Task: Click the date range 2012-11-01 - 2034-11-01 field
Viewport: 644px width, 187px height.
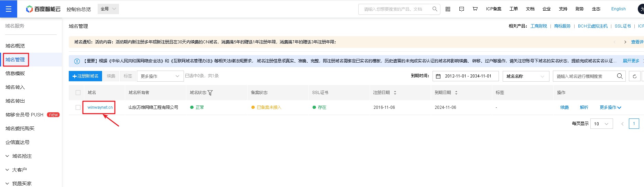Action: [466, 76]
